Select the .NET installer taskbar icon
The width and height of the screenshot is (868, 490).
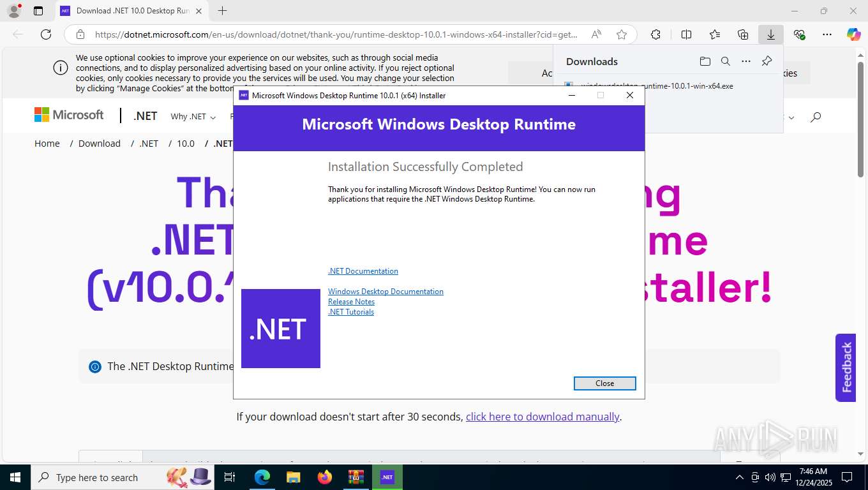click(387, 477)
